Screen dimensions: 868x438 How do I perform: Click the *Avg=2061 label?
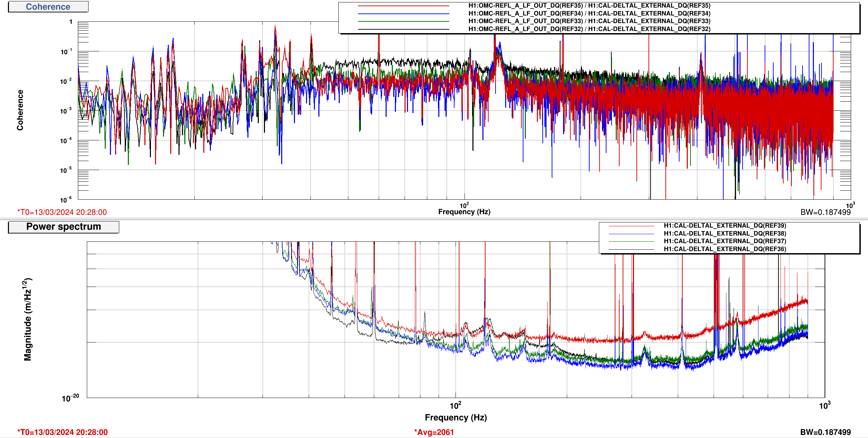tap(434, 432)
